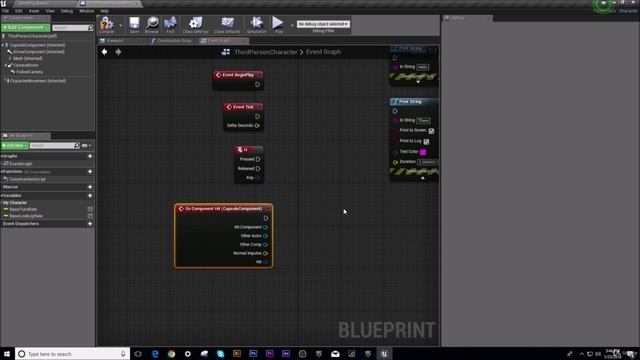Open the Window menu

pyautogui.click(x=87, y=11)
